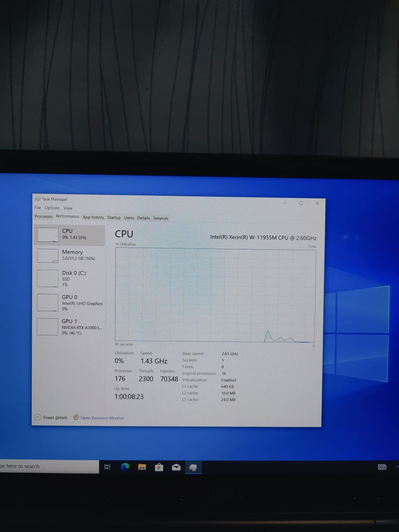
Task: Click the CPU utilization graph
Action: coord(215,295)
